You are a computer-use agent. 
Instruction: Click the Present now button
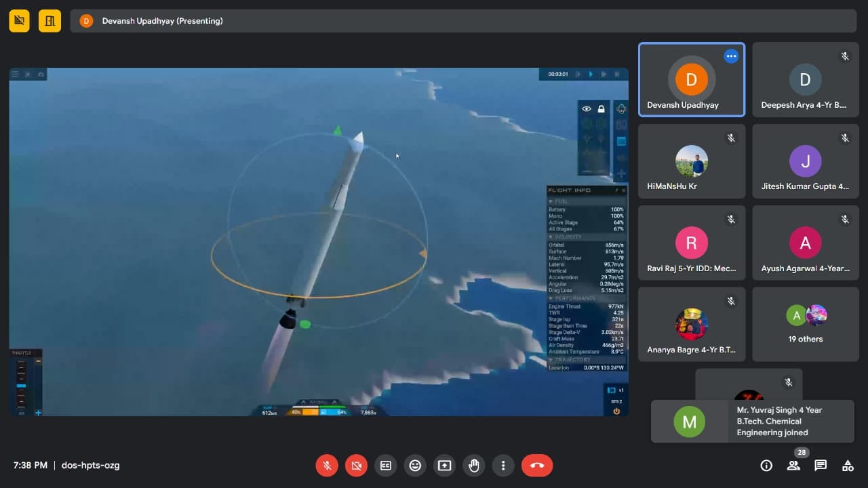(x=444, y=465)
